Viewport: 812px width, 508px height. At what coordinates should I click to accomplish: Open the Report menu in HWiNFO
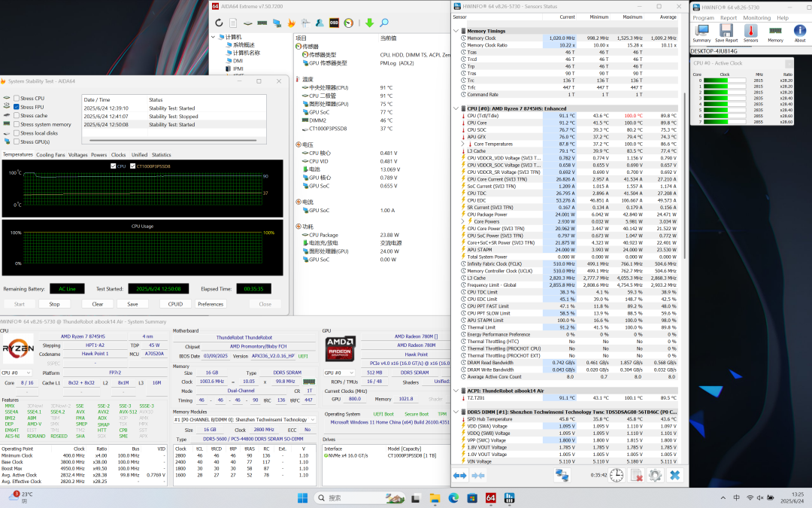point(728,17)
